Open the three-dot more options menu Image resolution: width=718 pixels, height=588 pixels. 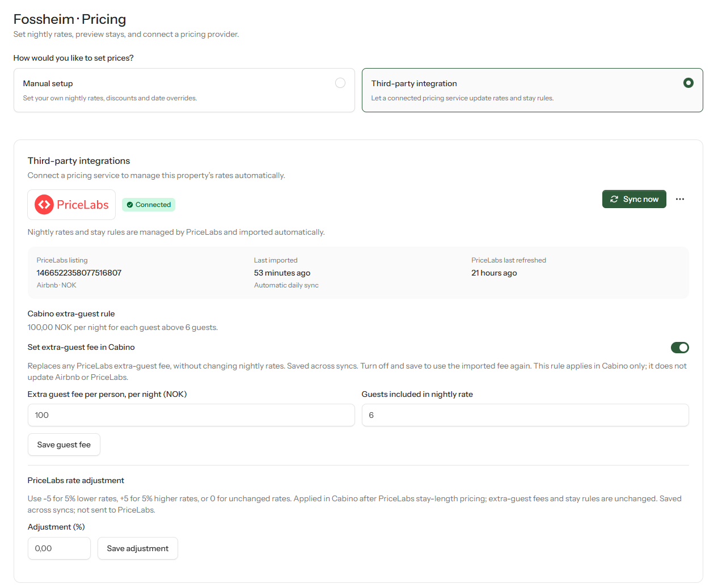680,199
